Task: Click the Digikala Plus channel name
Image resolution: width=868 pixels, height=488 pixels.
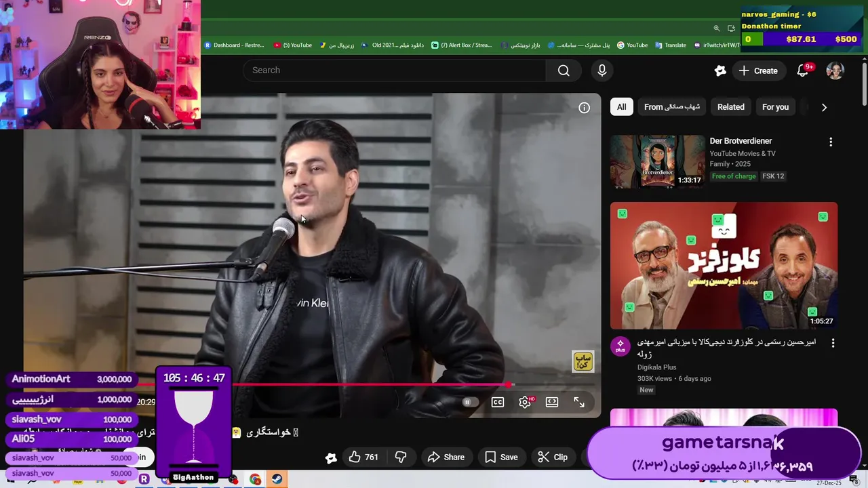Action: click(x=656, y=367)
